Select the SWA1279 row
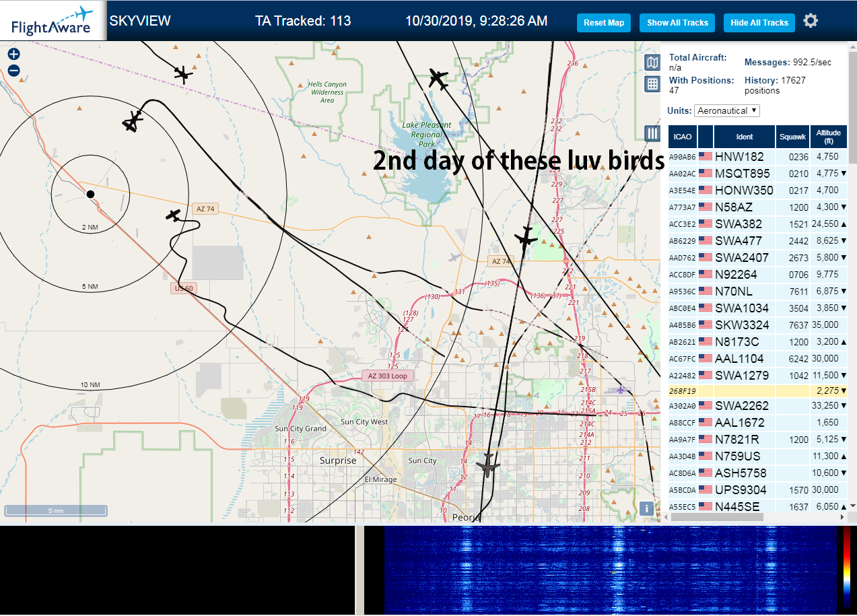Screen dimensions: 857x616 pyautogui.click(x=758, y=376)
